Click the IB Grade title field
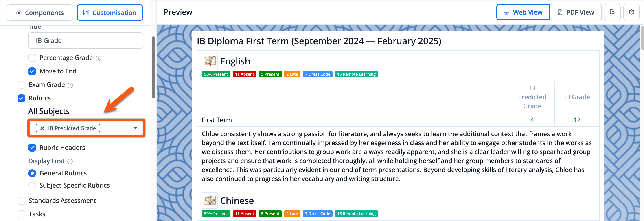 [x=86, y=41]
